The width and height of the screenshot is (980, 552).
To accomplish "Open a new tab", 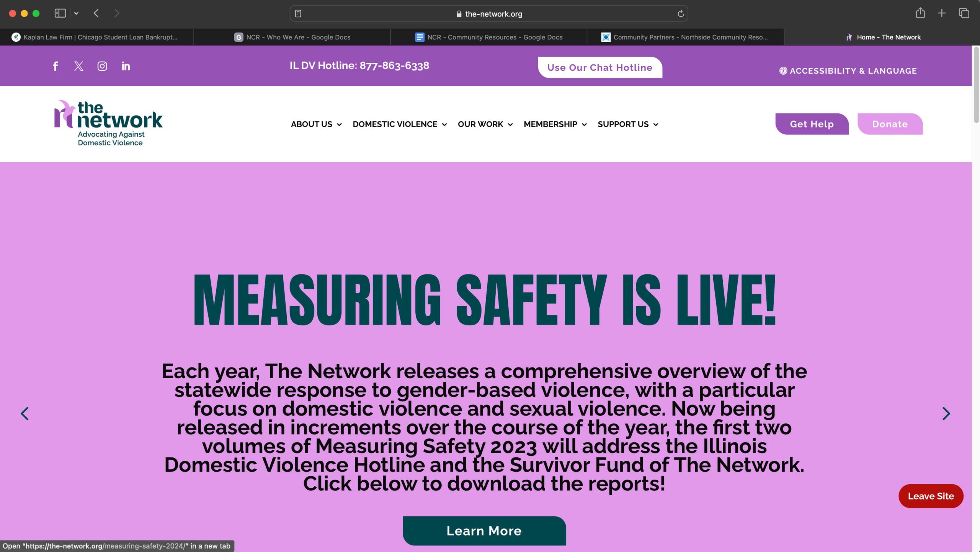I will click(942, 13).
